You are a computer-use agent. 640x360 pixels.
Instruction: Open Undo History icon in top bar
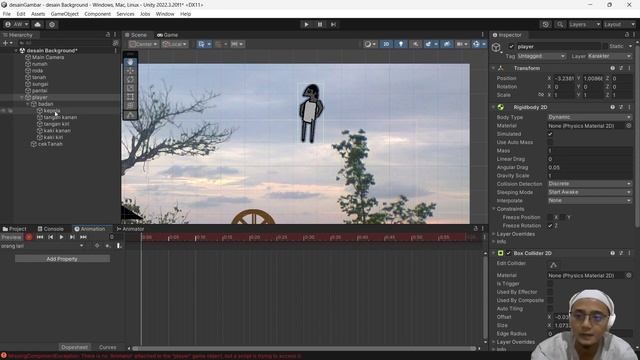pyautogui.click(x=546, y=24)
